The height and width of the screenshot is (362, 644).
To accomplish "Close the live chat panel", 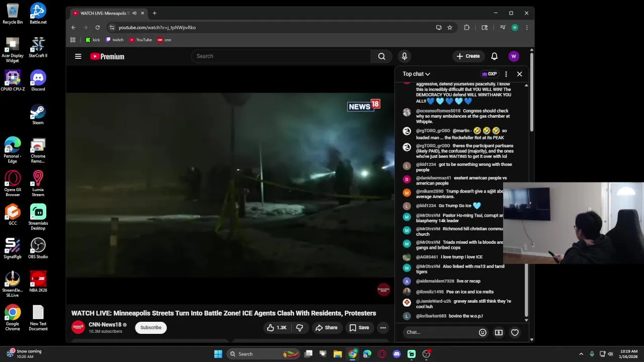I will coord(520,74).
